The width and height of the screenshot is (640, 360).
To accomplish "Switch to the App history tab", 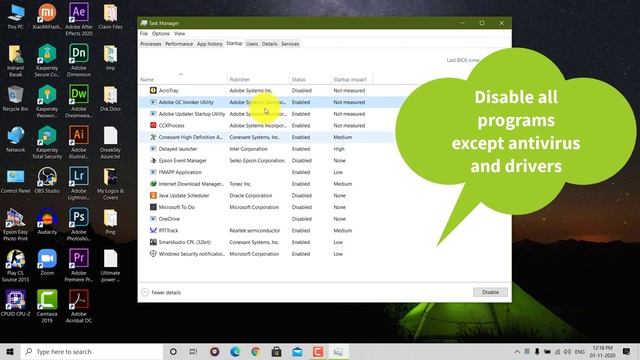I will [210, 44].
